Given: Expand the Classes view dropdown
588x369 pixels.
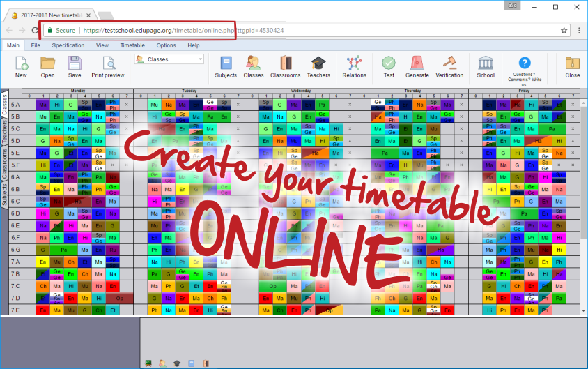Looking at the screenshot, I should 201,59.
